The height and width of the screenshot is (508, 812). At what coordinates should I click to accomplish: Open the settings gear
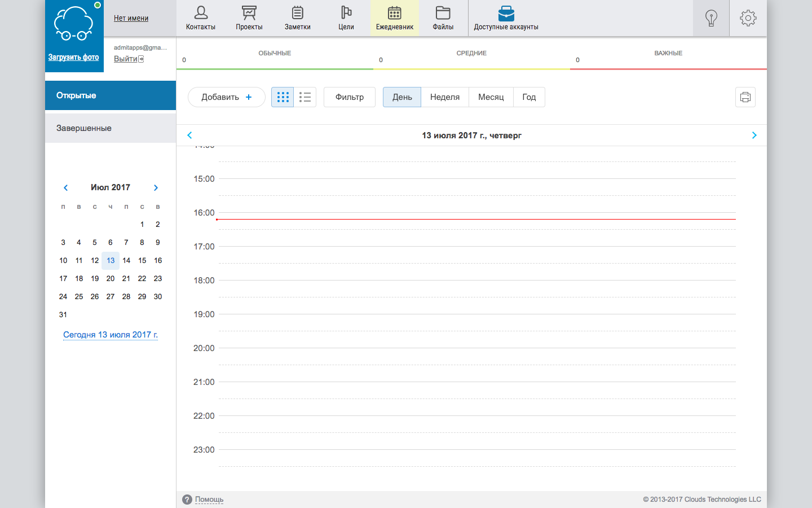pyautogui.click(x=748, y=17)
